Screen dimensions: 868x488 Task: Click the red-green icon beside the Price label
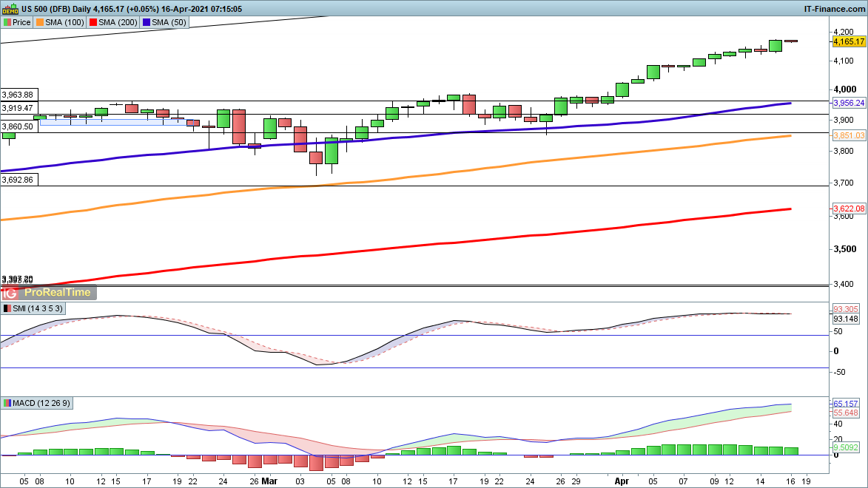point(7,22)
